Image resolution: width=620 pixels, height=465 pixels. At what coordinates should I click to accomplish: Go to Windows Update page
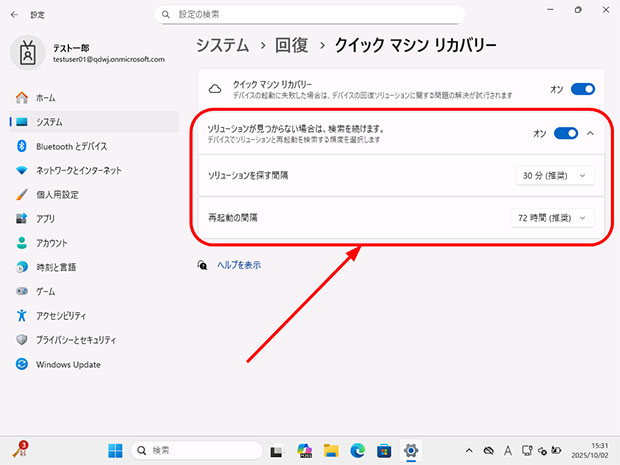click(94, 364)
